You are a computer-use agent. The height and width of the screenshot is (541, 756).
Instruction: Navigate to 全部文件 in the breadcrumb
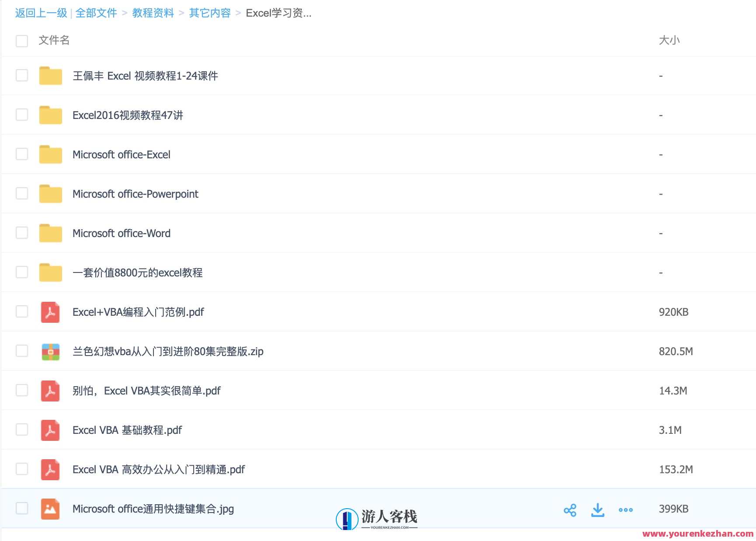coord(96,13)
